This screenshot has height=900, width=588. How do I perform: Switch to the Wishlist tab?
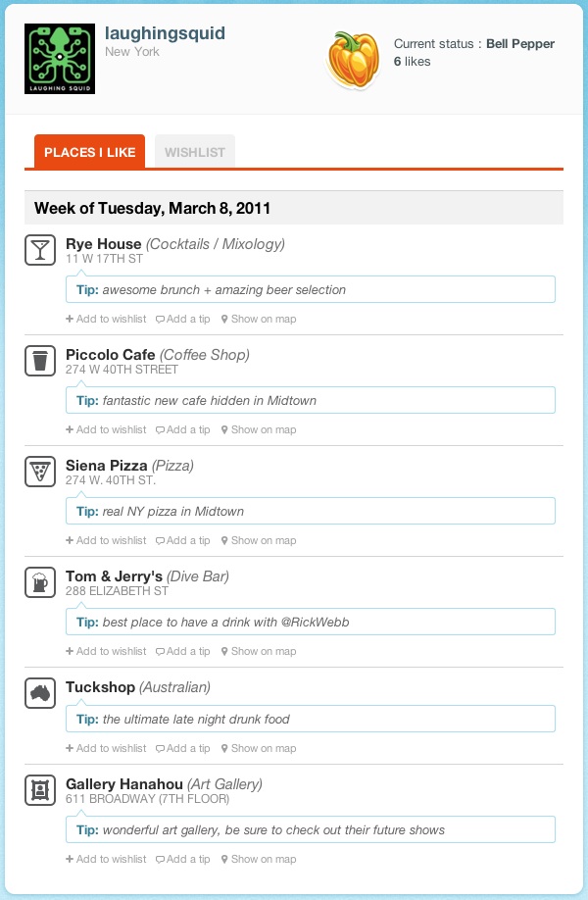195,152
